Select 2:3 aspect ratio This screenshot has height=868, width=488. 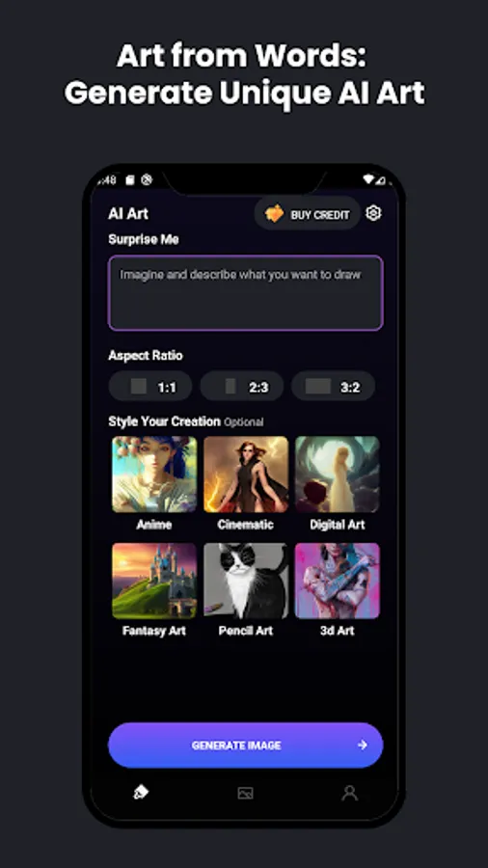(x=242, y=386)
